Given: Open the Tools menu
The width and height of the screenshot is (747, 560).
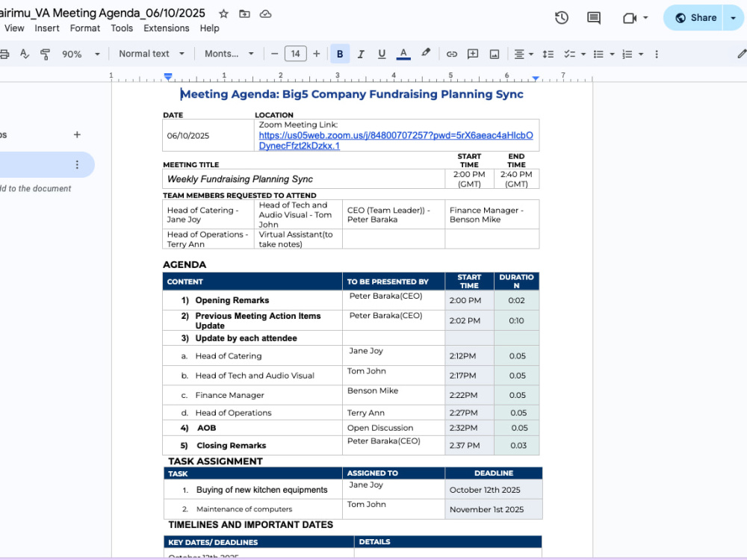Looking at the screenshot, I should point(122,28).
